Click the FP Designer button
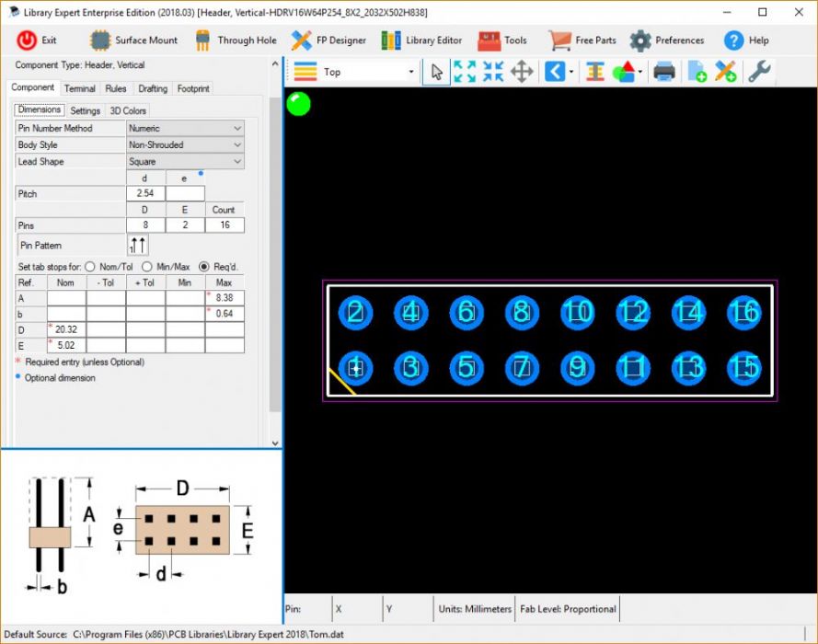Screen dimensions: 818x644 (328, 40)
